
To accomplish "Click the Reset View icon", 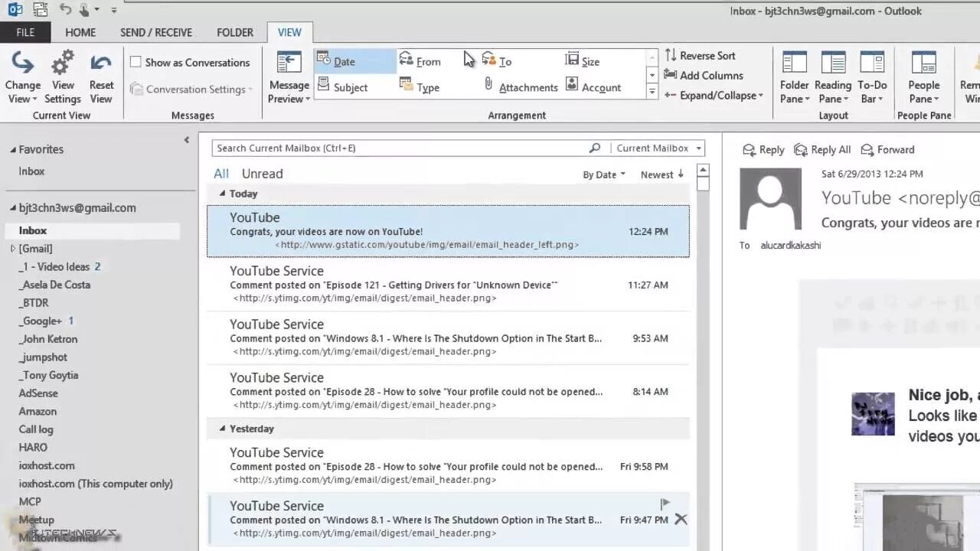I will click(101, 64).
